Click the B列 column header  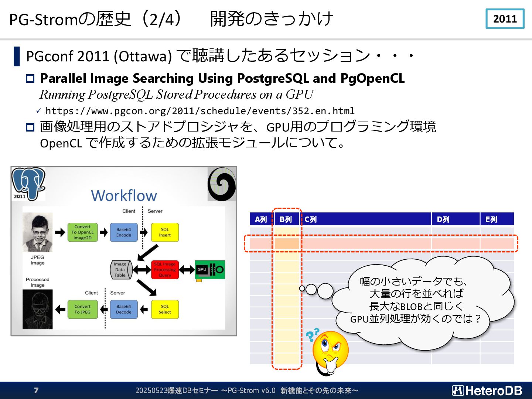[x=286, y=219]
